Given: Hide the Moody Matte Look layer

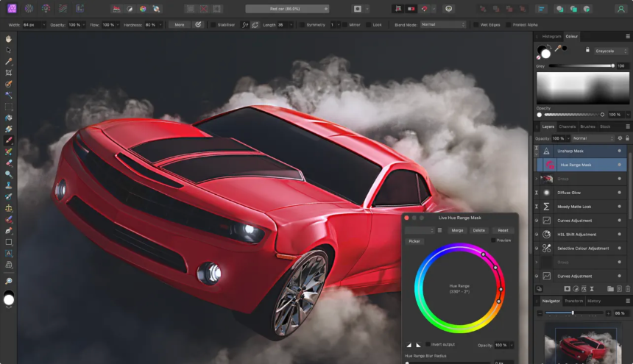Looking at the screenshot, I should click(x=619, y=207).
